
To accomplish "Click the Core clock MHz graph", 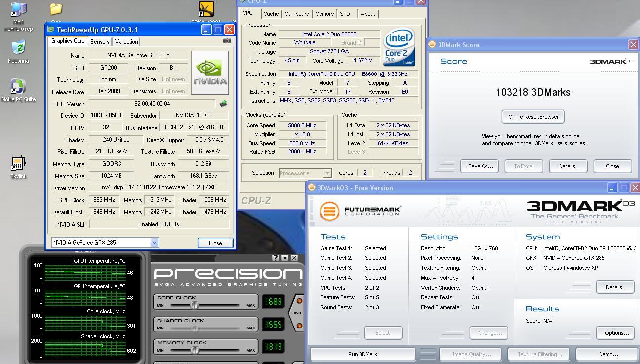I will tap(85, 323).
